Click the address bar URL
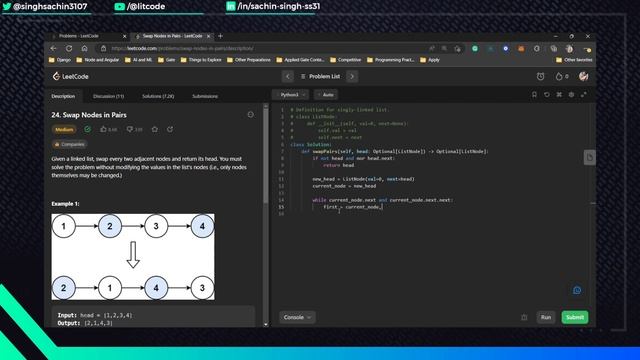 [182, 48]
